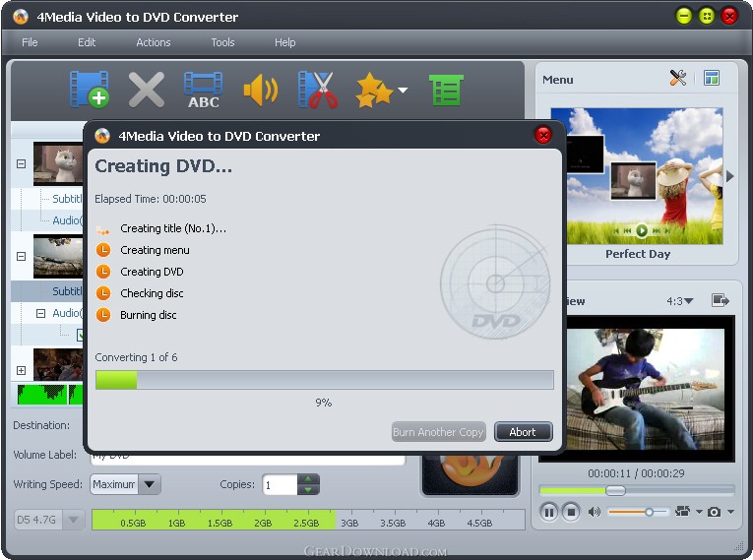Click the preview export/detach icon
This screenshot has height=560, width=753.
pyautogui.click(x=720, y=300)
